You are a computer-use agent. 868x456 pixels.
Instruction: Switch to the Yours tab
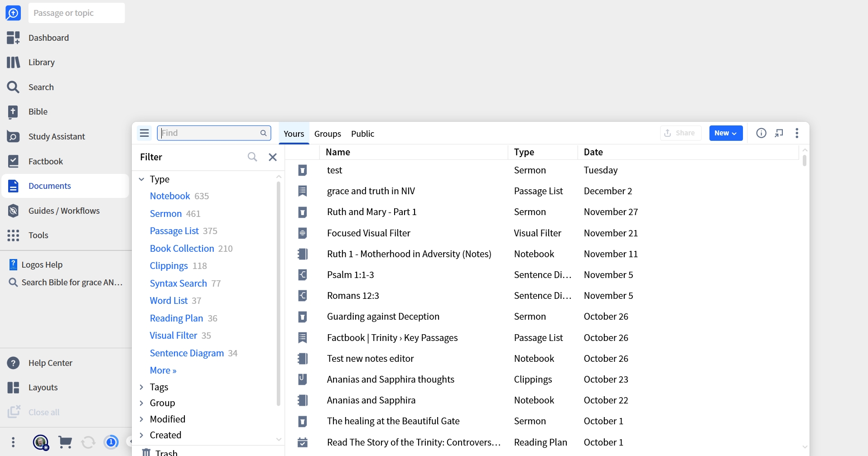294,134
